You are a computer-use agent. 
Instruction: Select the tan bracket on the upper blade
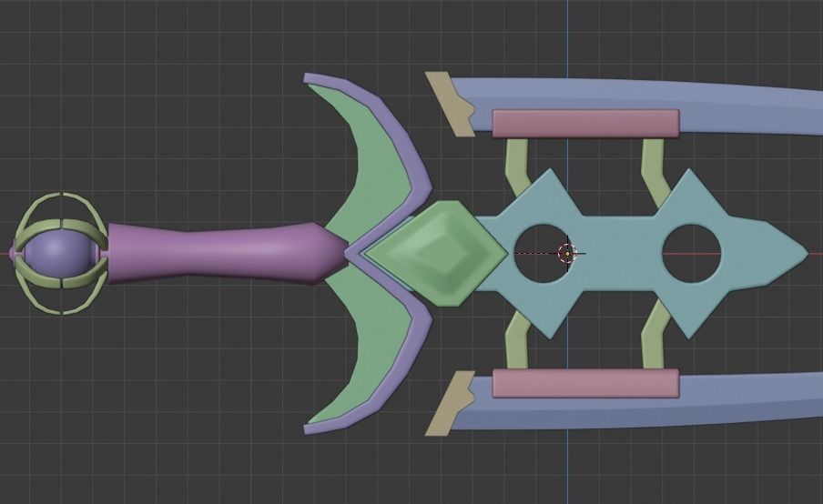(450, 104)
